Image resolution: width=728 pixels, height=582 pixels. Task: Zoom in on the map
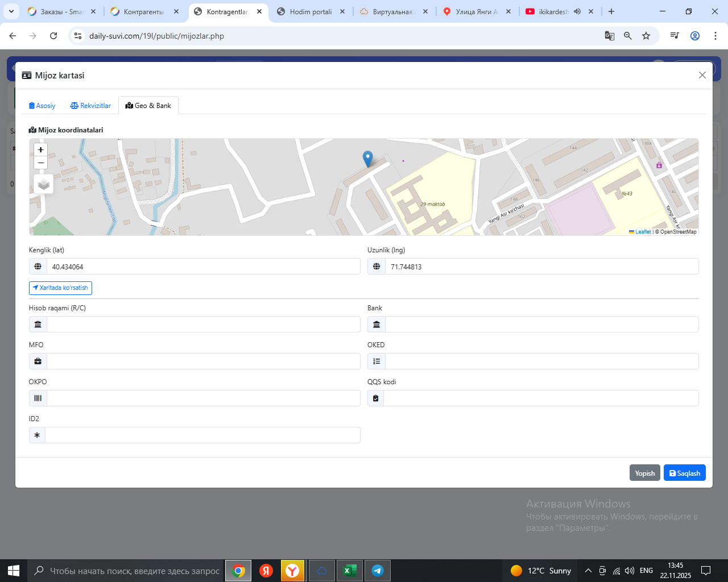[x=40, y=149]
